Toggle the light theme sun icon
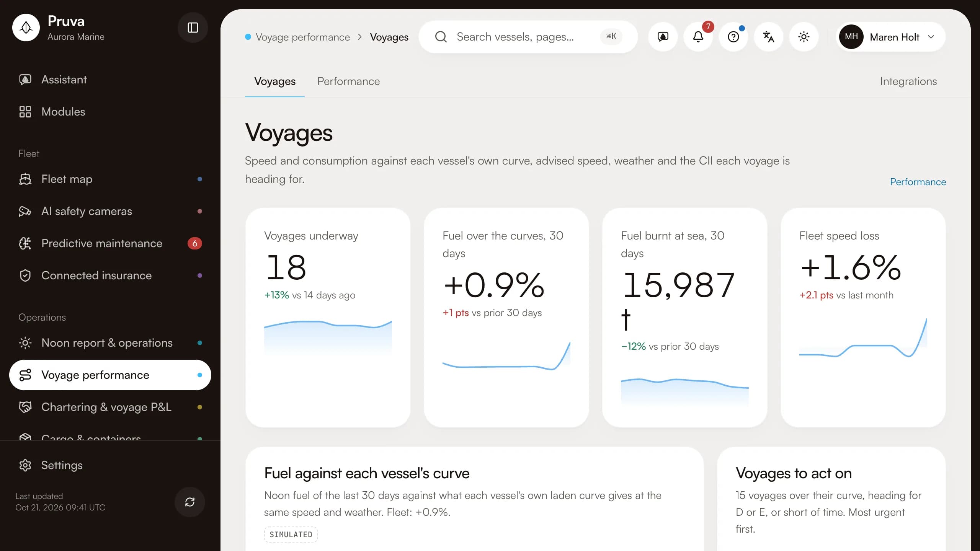Screen dimensions: 980x551 click(804, 37)
